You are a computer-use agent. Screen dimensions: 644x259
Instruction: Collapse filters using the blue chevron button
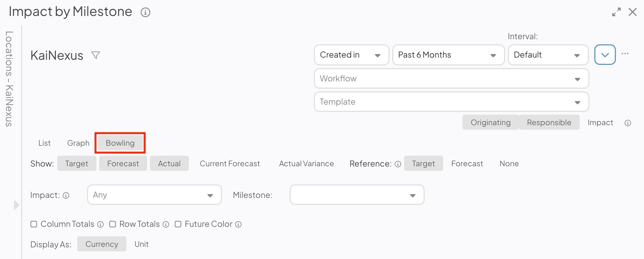(605, 55)
